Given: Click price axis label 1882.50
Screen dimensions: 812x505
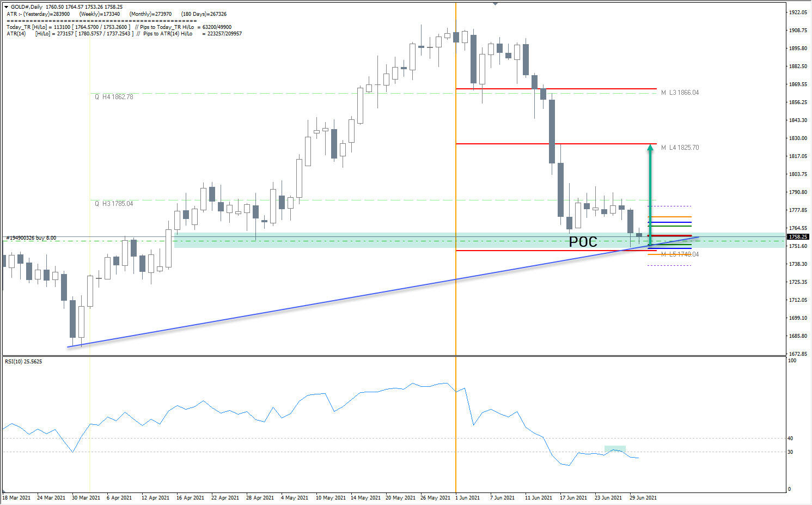Looking at the screenshot, I should click(798, 66).
